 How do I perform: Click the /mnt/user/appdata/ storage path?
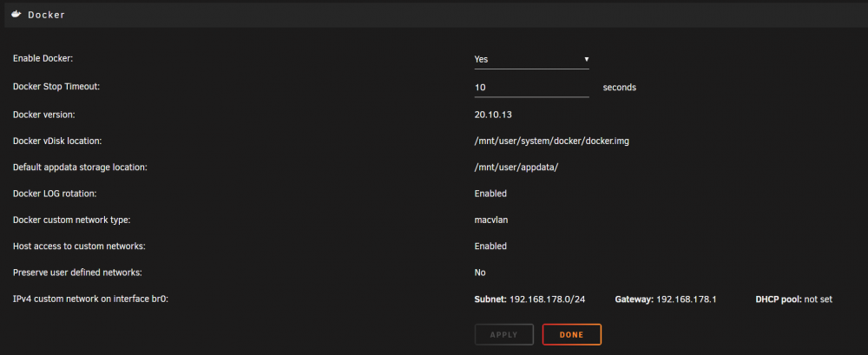pyautogui.click(x=516, y=168)
